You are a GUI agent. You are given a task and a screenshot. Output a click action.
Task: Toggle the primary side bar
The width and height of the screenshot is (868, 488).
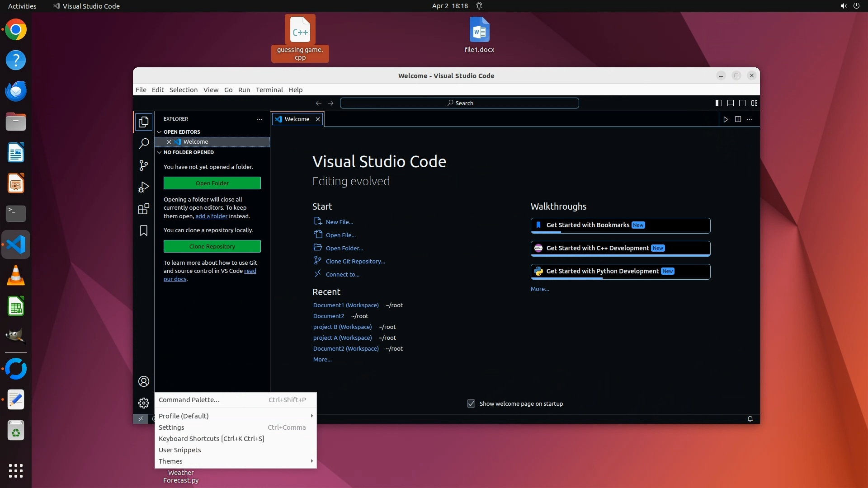pyautogui.click(x=718, y=103)
